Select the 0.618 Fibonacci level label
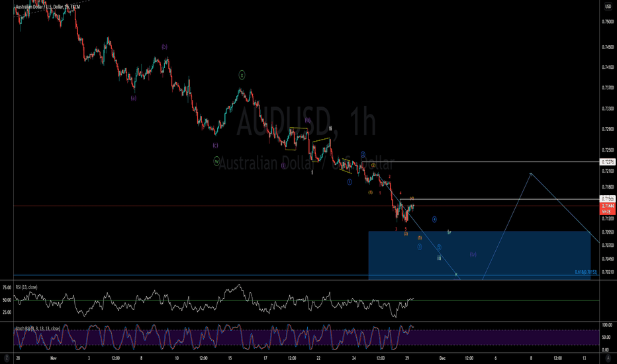The width and height of the screenshot is (617, 364). 586,272
